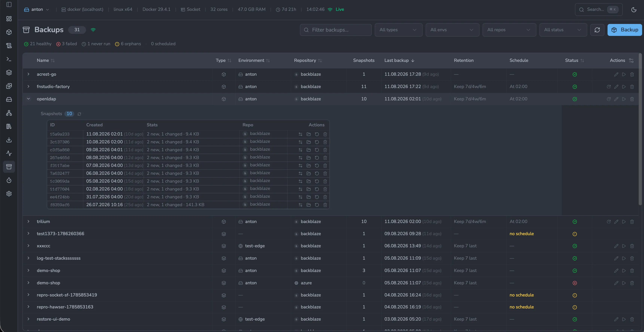Viewport: 644px width, 332px height.
Task: Delete snapshot f8359af6
Action: point(325,205)
